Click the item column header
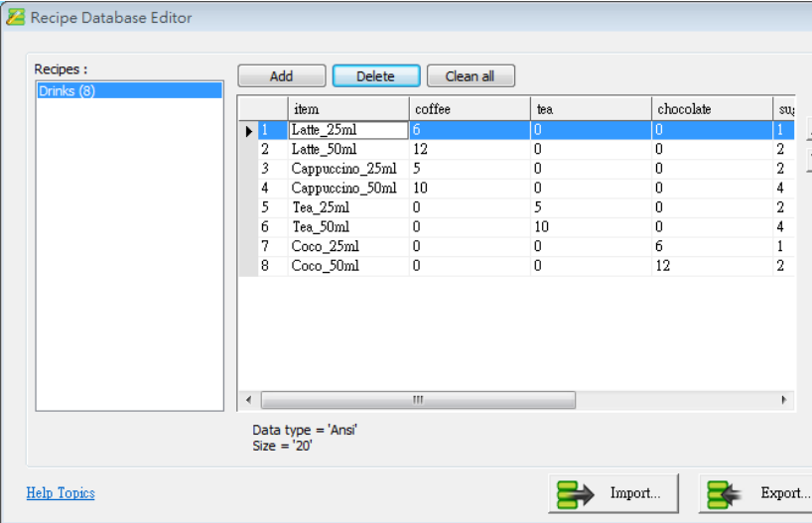This screenshot has height=523, width=812. (348, 109)
